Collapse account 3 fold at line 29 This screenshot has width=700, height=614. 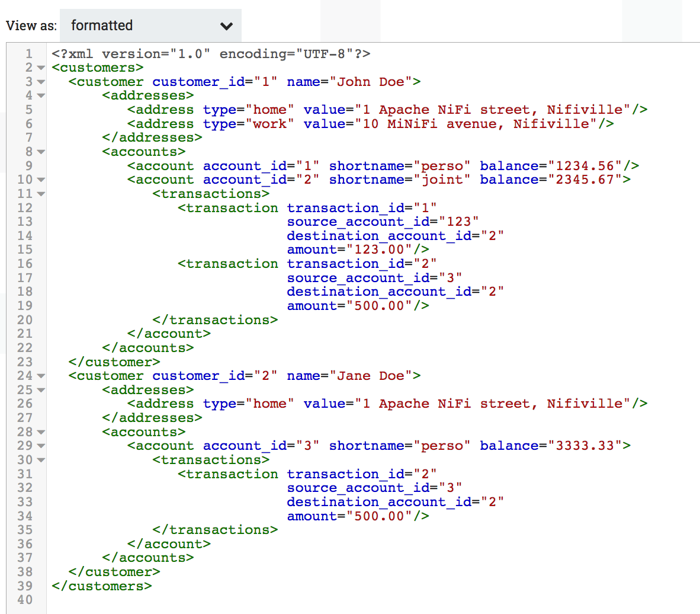41,446
